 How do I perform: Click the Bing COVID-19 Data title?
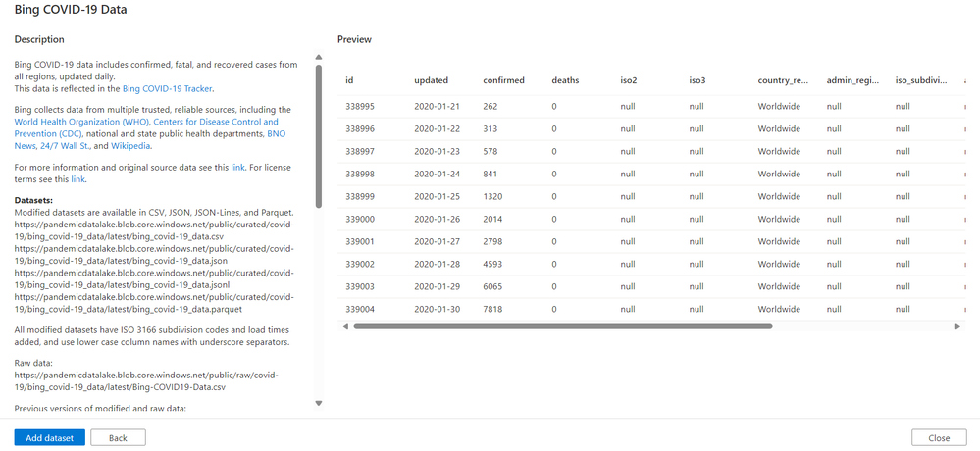click(x=72, y=10)
